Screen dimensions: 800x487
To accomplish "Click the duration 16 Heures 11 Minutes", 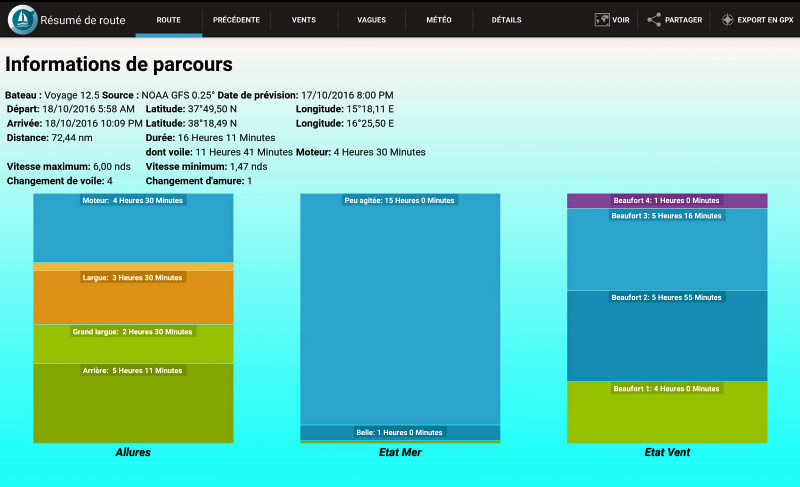I will tap(227, 138).
